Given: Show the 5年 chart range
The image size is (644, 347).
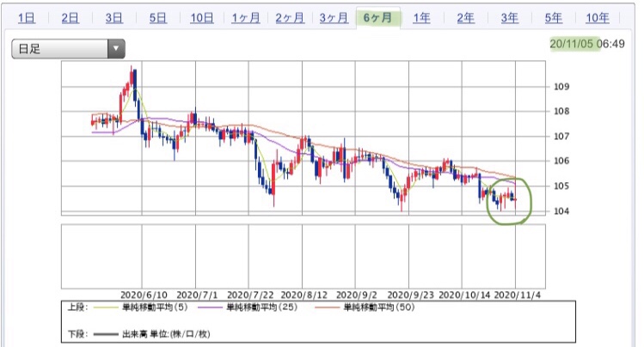Looking at the screenshot, I should tap(554, 18).
